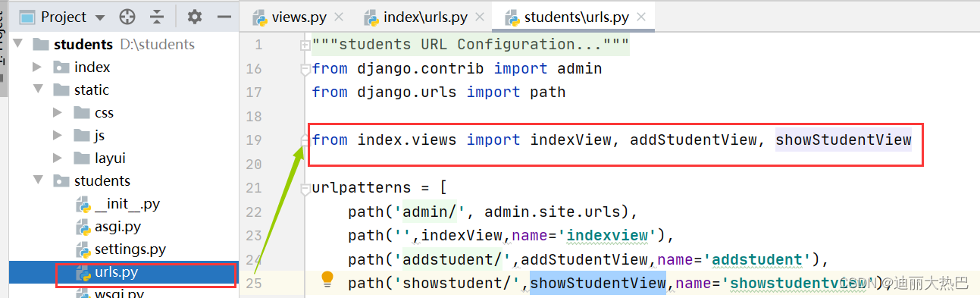The image size is (980, 298).
Task: Click the Project panel window icon
Action: coord(27,17)
